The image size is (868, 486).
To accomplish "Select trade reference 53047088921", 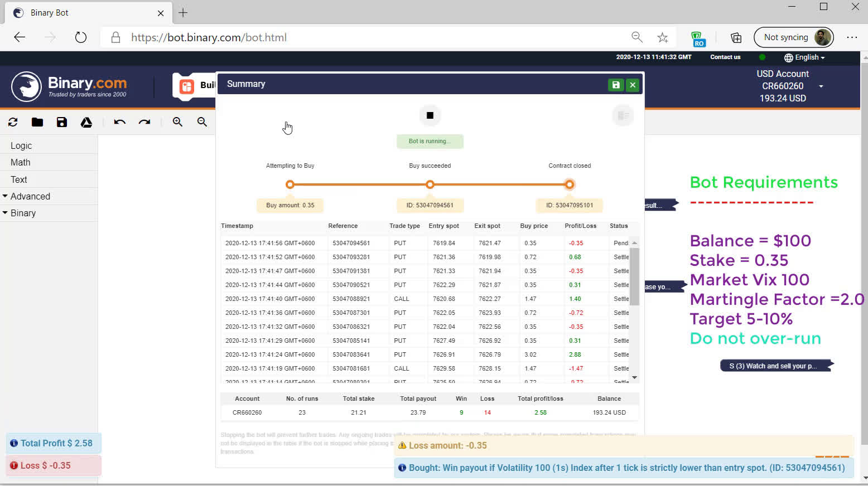I will pyautogui.click(x=351, y=299).
